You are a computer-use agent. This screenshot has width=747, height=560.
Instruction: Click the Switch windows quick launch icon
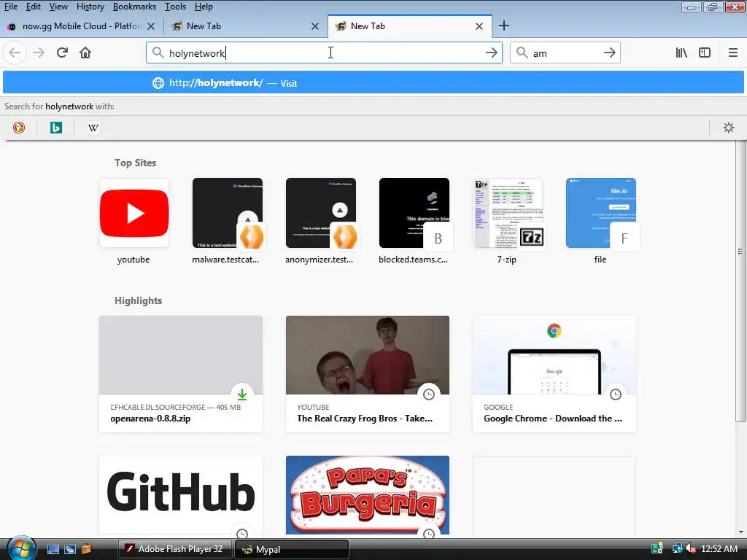pyautogui.click(x=70, y=549)
